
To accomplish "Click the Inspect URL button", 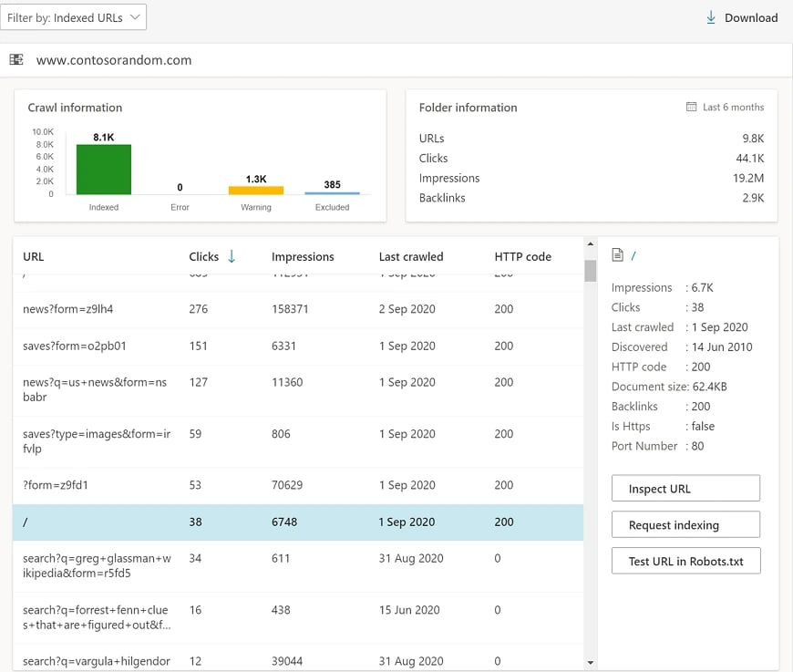I will [685, 488].
